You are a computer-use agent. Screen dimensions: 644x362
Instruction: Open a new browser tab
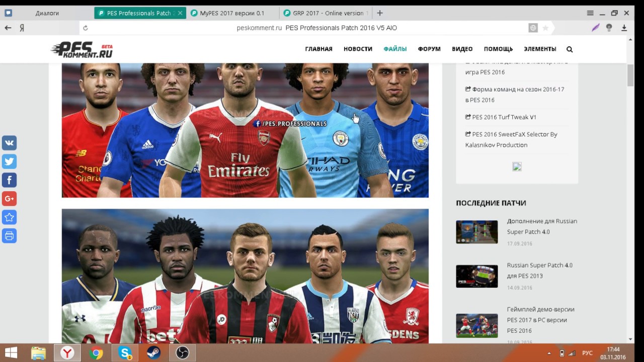pos(380,13)
